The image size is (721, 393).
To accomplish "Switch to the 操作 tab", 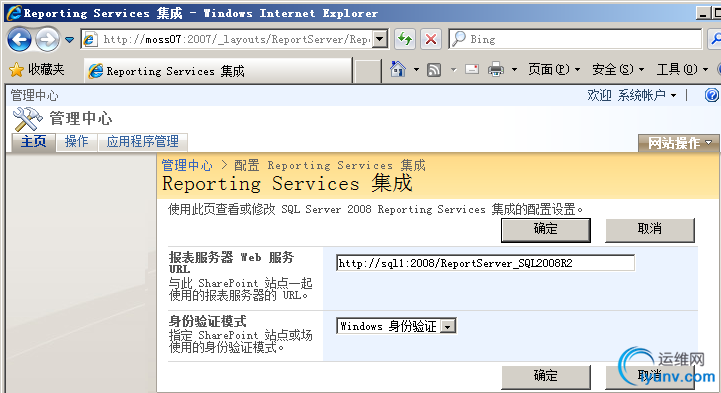I will pyautogui.click(x=76, y=142).
